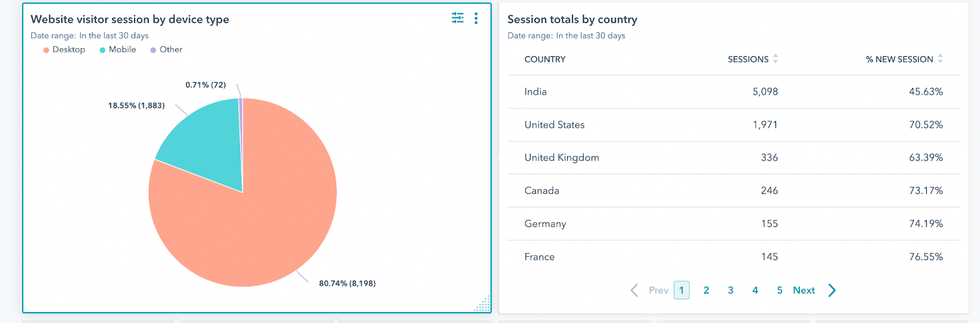Click the next page chevron arrow
Viewport: 980px width, 323px height.
(x=832, y=291)
